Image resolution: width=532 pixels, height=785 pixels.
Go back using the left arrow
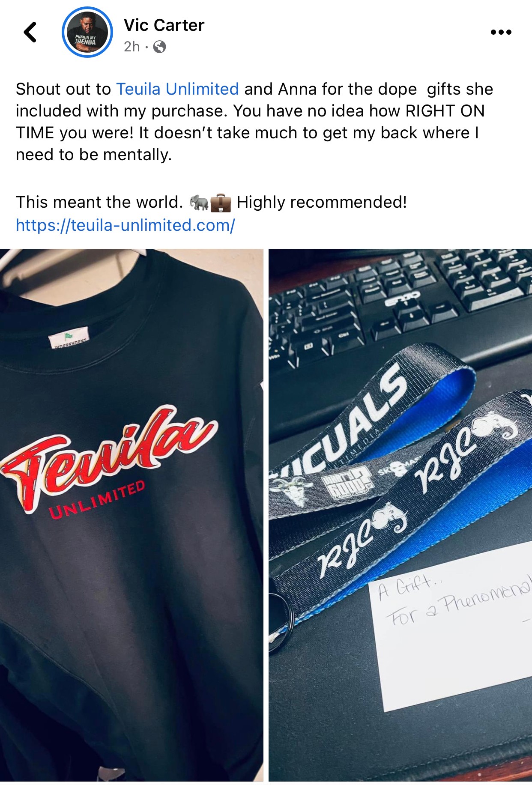click(30, 32)
